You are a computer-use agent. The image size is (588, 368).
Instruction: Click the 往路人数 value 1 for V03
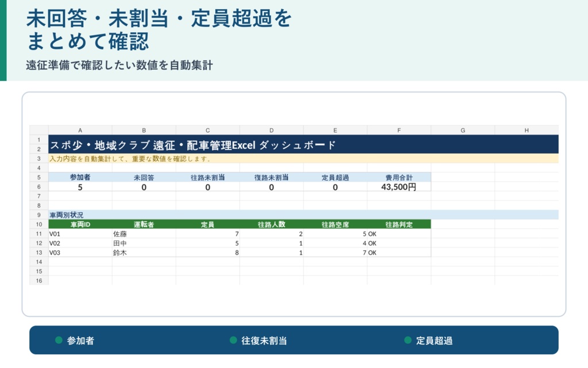pos(272,252)
